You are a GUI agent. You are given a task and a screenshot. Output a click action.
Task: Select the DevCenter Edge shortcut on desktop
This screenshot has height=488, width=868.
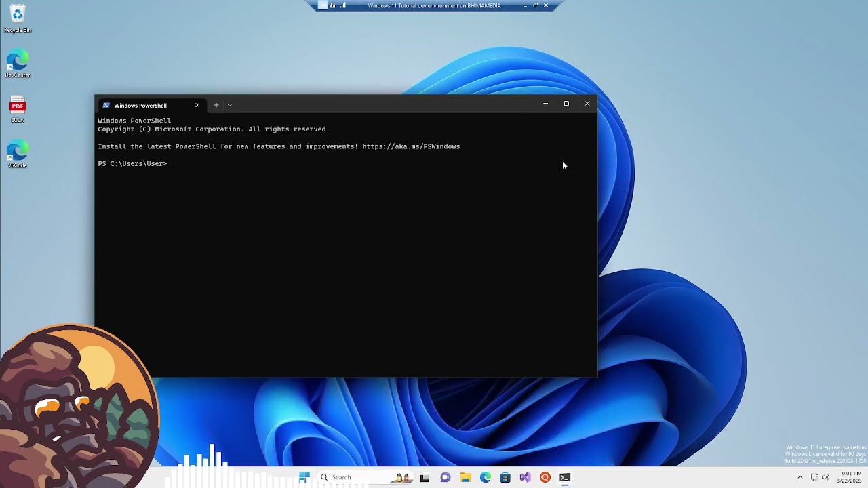pos(17,64)
